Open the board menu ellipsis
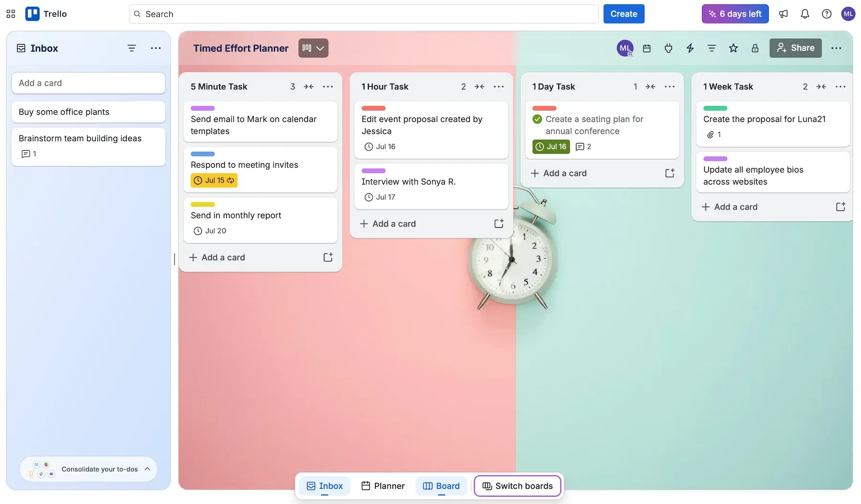The height and width of the screenshot is (504, 861). click(x=836, y=48)
